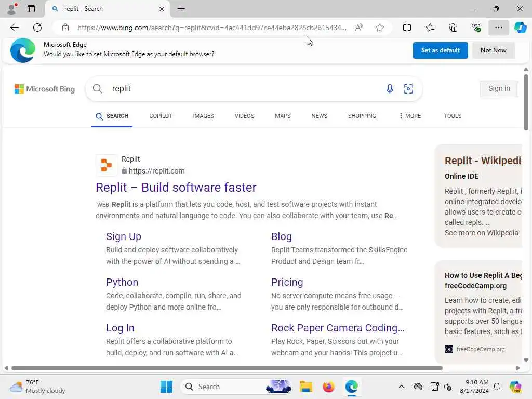The width and height of the screenshot is (532, 399).
Task: Open the Copilot sidebar icon
Action: coord(520,28)
